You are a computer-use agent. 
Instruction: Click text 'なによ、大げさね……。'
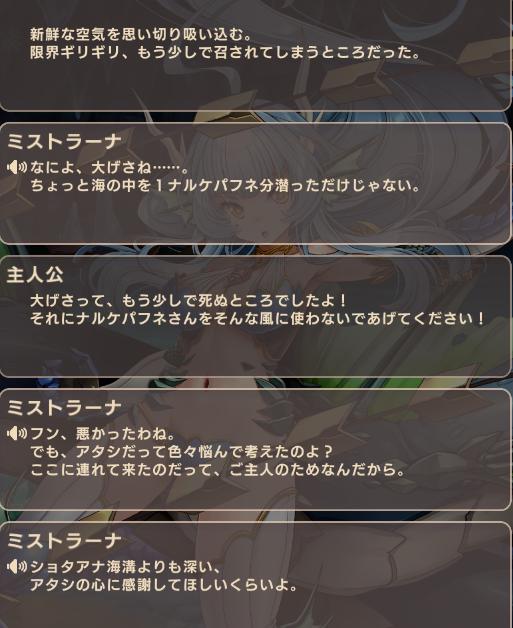click(x=109, y=167)
